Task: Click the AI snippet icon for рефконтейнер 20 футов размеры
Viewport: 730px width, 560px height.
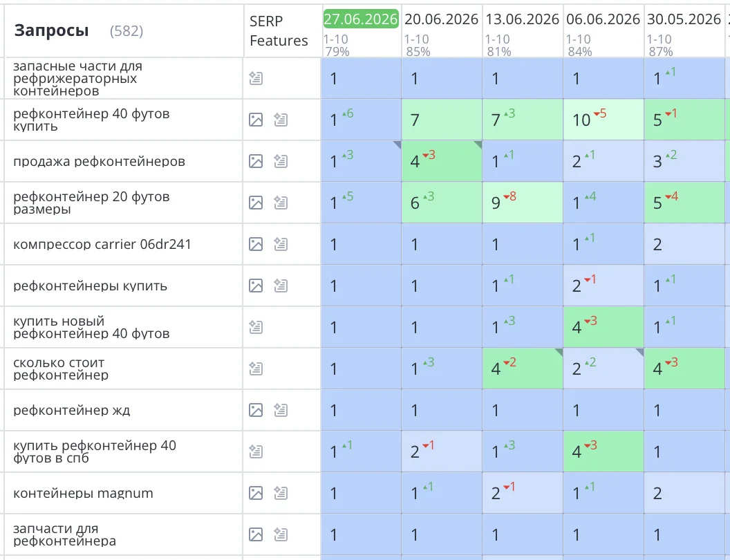Action: tap(280, 203)
